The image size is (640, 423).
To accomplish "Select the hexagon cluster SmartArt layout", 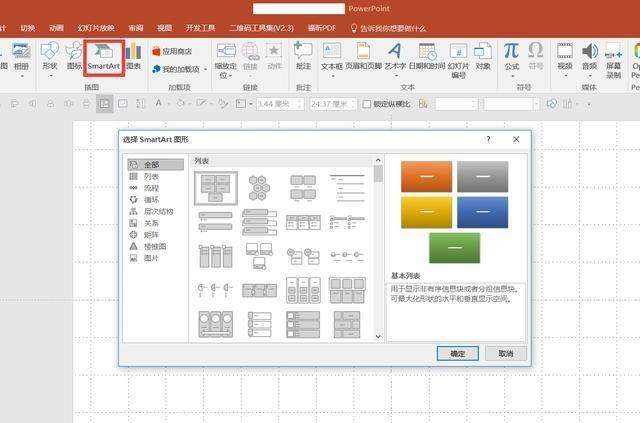I will (259, 188).
